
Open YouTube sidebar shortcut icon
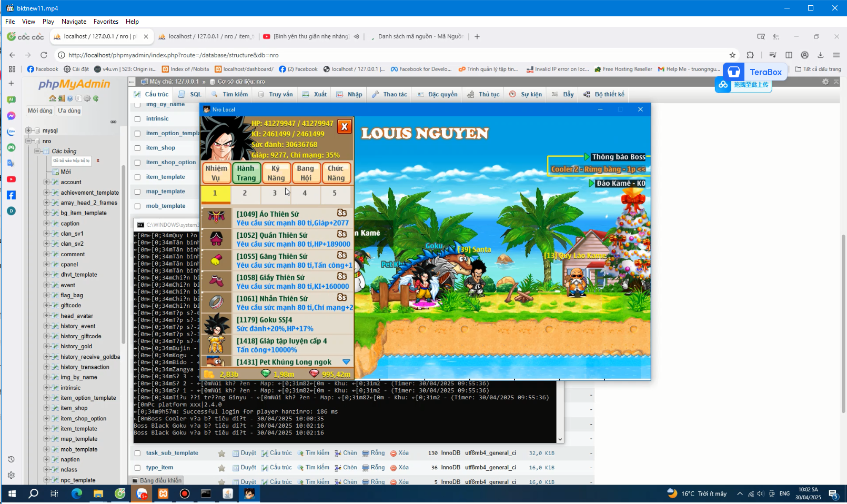click(x=11, y=179)
